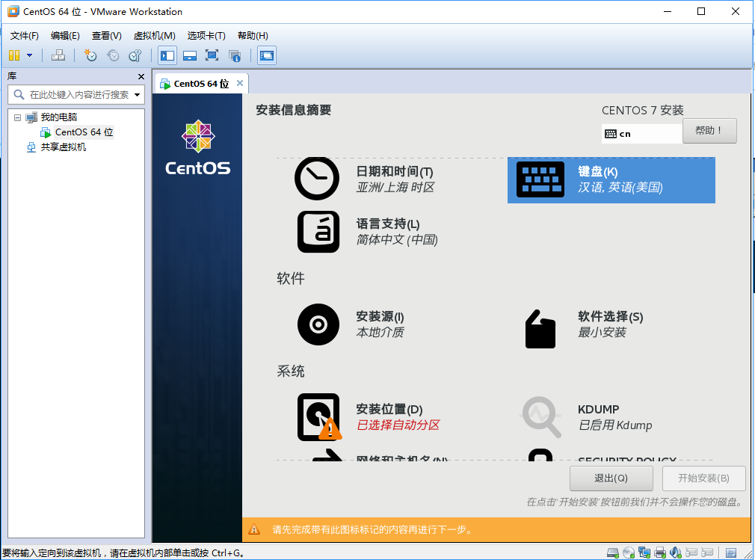Select CentOS 64 位 in the library tree

click(x=84, y=132)
